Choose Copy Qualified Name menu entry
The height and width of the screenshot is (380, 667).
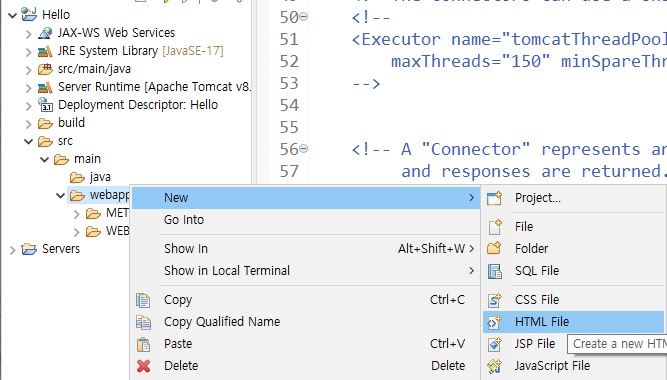[306, 322]
